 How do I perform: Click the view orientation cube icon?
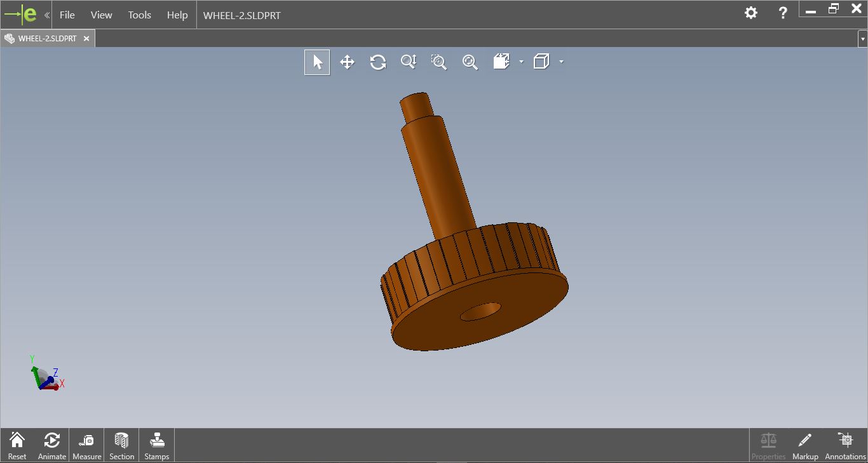[541, 62]
